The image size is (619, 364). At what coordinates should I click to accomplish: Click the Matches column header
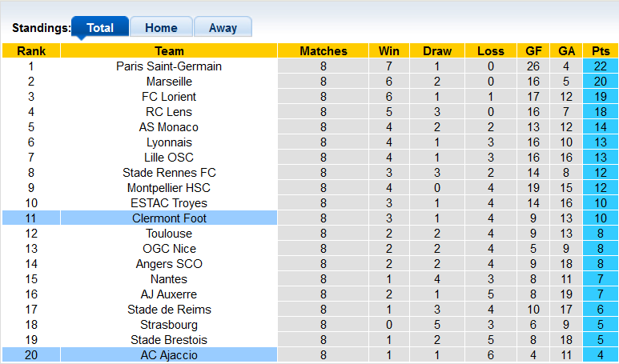pyautogui.click(x=324, y=51)
